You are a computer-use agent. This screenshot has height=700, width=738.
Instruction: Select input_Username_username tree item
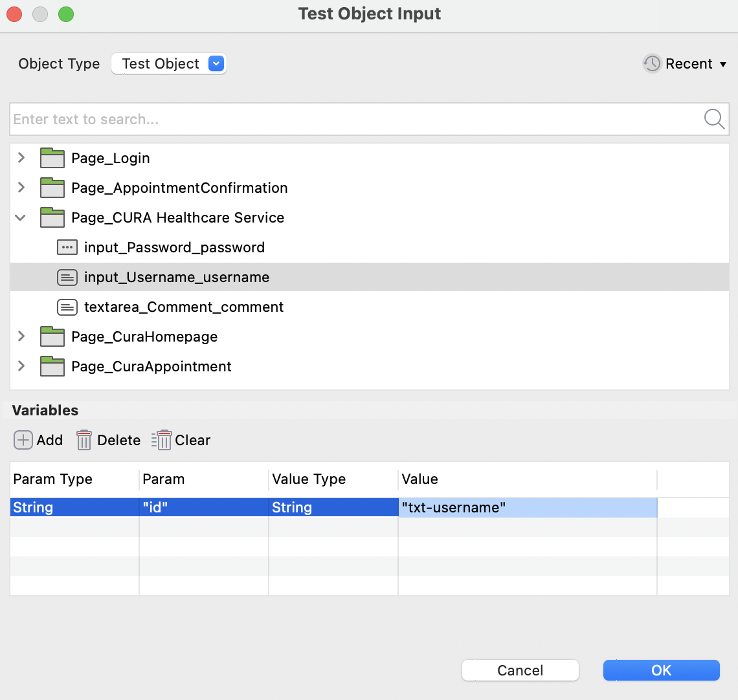tap(176, 277)
